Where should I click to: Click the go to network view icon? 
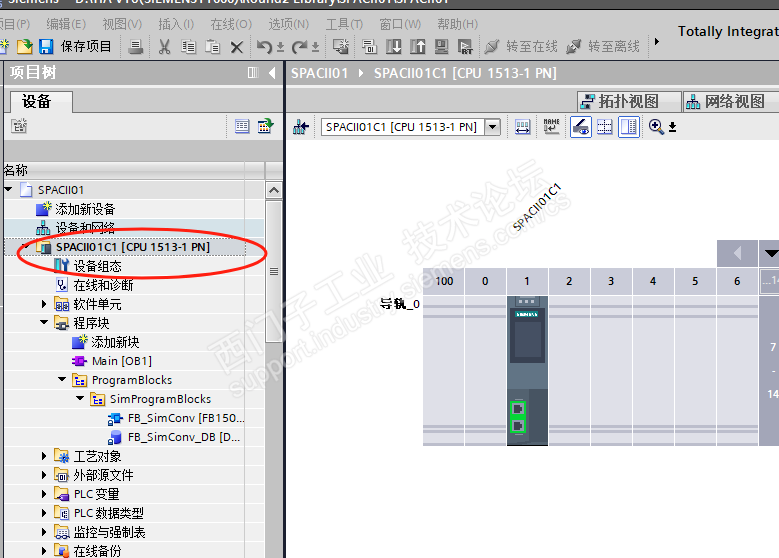coord(301,127)
